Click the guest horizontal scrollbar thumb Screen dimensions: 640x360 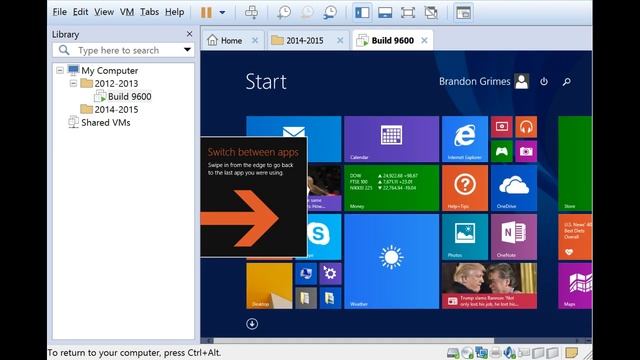tap(353, 340)
